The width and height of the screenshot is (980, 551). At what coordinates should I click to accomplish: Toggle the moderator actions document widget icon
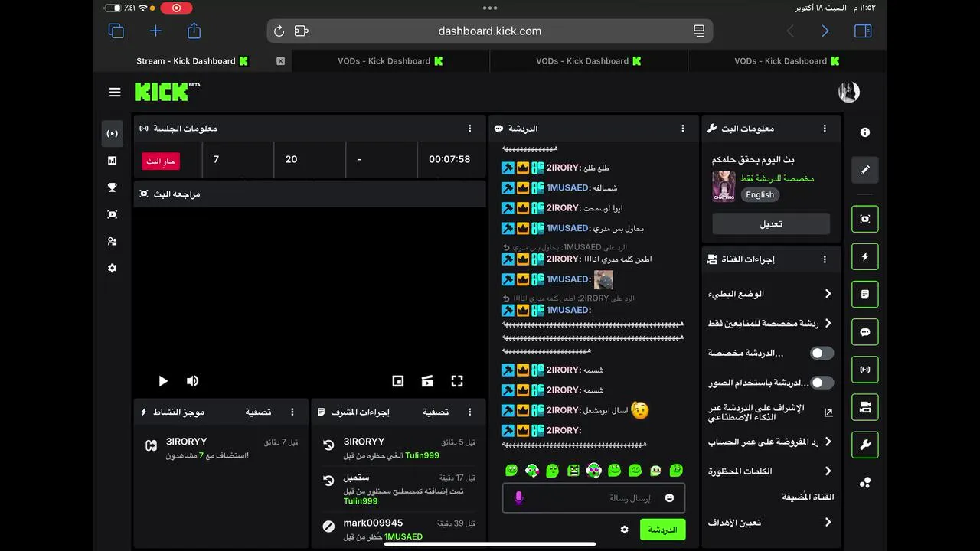(x=864, y=294)
